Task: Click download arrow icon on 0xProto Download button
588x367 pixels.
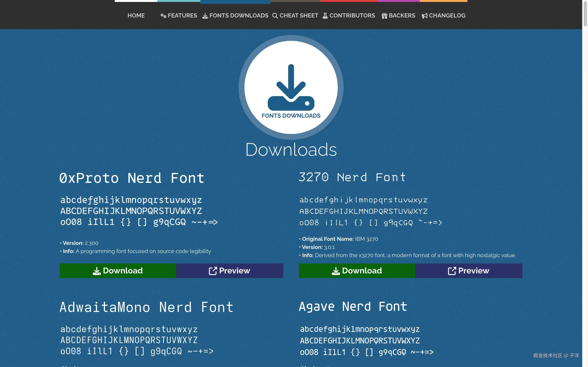Action: (96, 271)
